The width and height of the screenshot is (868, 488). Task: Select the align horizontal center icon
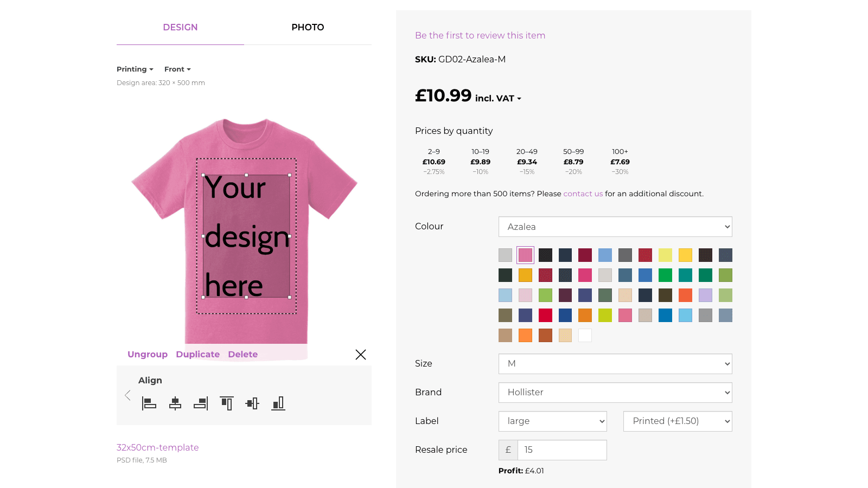click(x=175, y=403)
